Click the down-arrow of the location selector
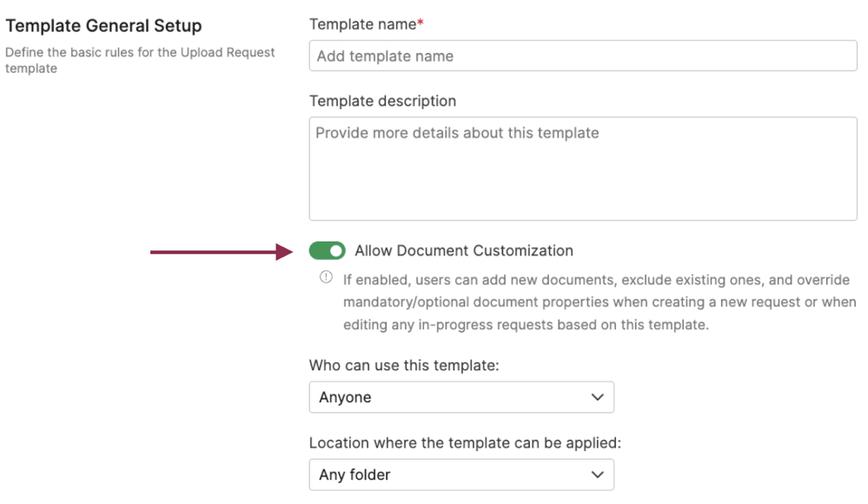The width and height of the screenshot is (868, 504). (x=597, y=474)
